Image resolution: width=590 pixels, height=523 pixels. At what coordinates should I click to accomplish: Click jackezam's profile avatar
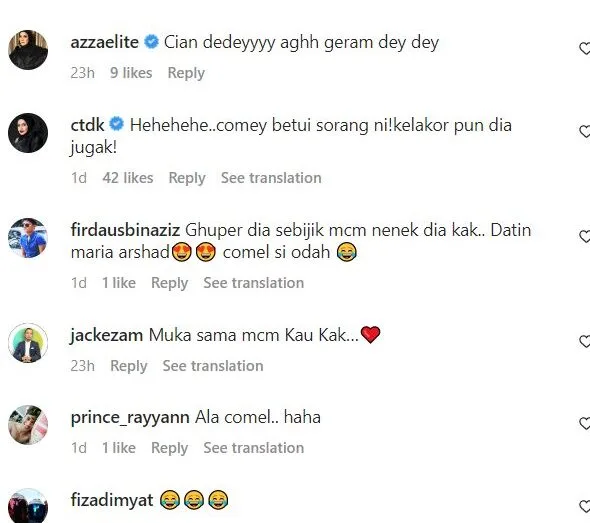coord(28,342)
